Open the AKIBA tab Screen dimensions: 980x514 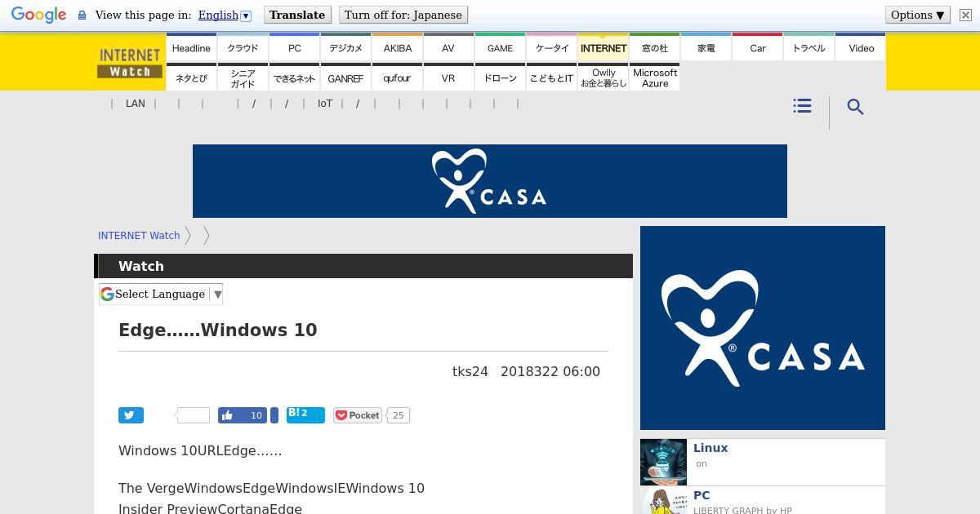[x=398, y=48]
